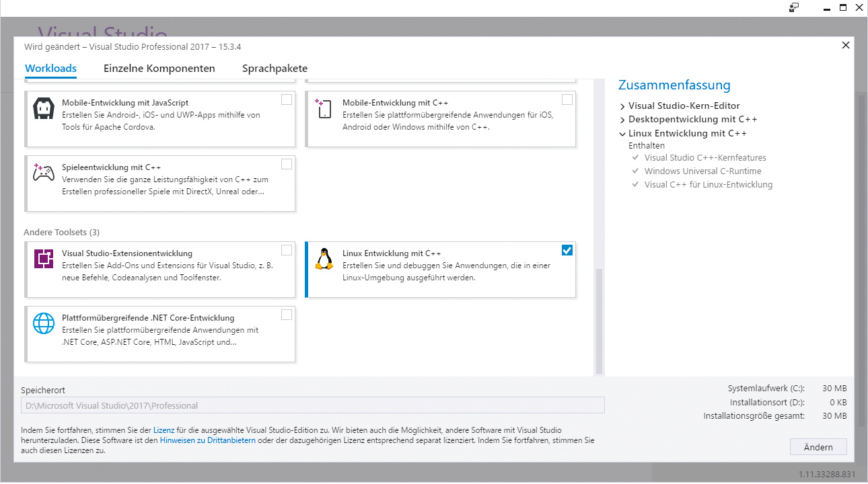Click the Linux penguin workload icon
Viewport: 868px width, 484px height.
(324, 259)
